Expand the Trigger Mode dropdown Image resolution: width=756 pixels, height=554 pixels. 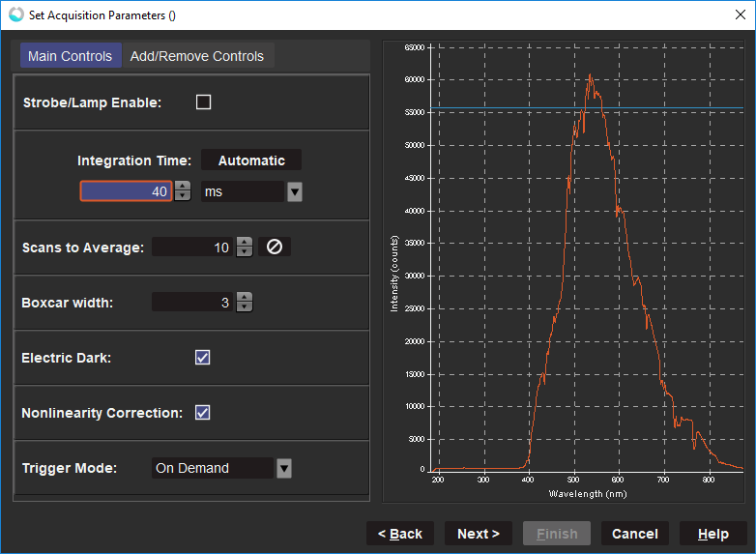pyautogui.click(x=284, y=468)
